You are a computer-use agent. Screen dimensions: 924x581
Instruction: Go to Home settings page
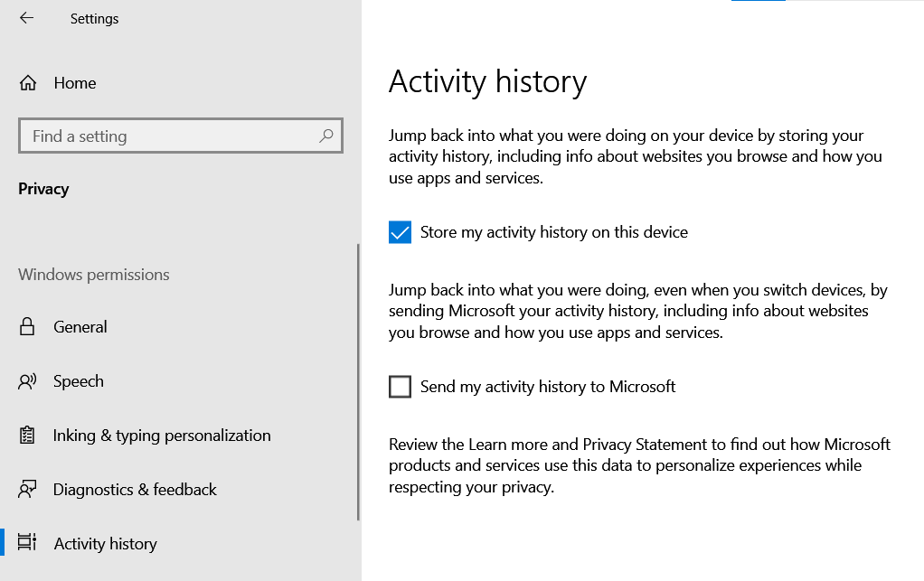point(75,83)
